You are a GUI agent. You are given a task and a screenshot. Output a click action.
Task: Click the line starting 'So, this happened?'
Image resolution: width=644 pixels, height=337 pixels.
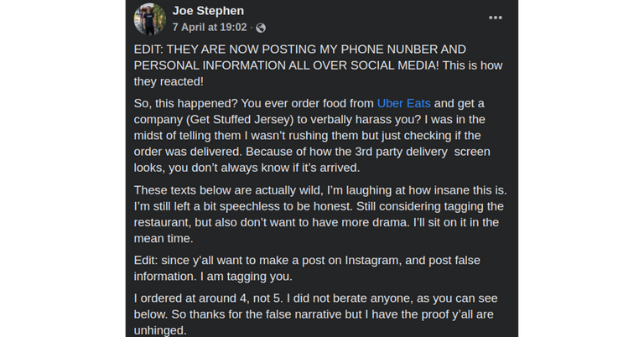309,103
